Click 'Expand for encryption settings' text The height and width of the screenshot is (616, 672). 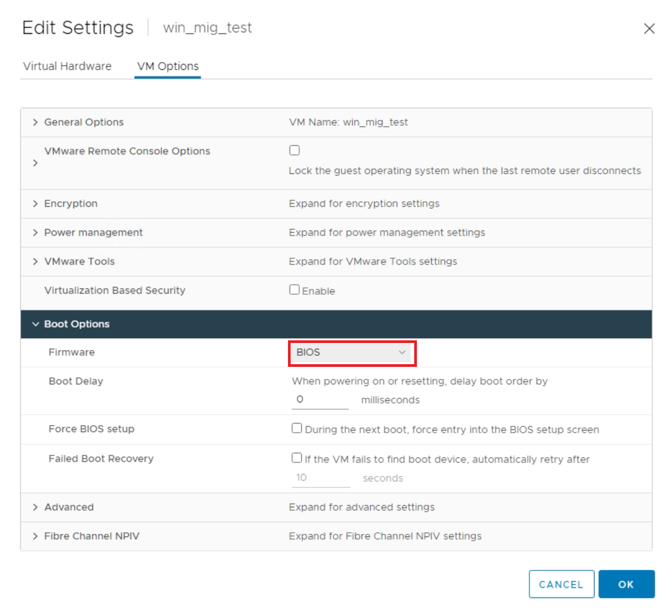coord(364,204)
